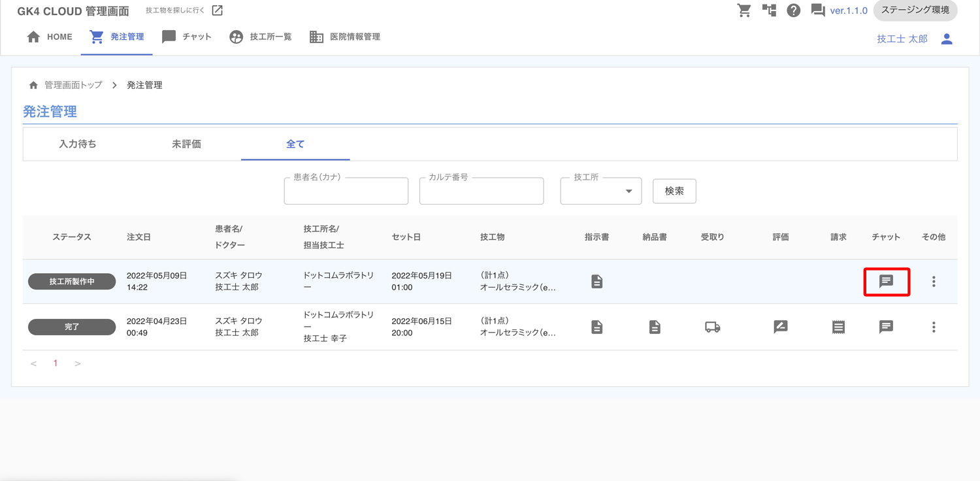Open 指示書 document for the 技工所製作中 order
This screenshot has height=481, width=980.
[x=596, y=282]
